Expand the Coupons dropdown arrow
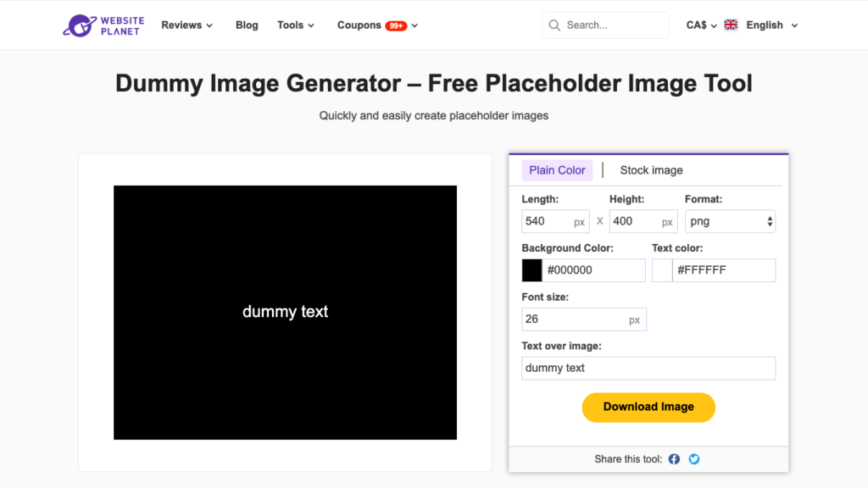This screenshot has height=488, width=868. [x=415, y=25]
